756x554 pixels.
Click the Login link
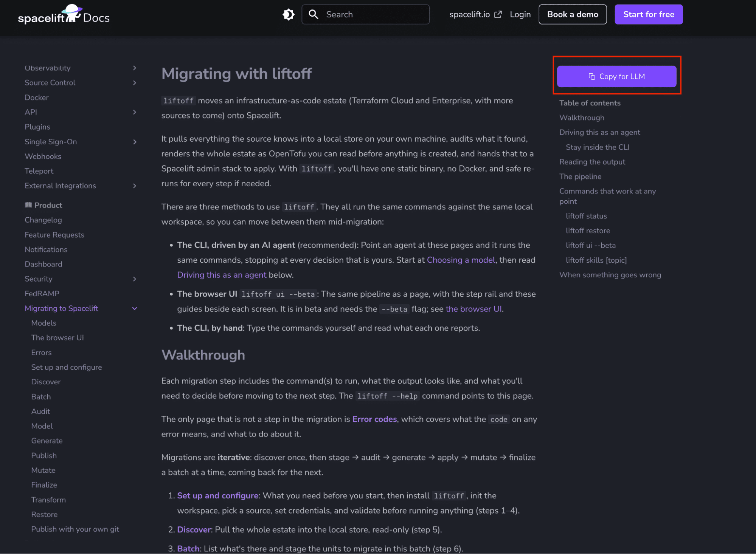[x=520, y=14]
